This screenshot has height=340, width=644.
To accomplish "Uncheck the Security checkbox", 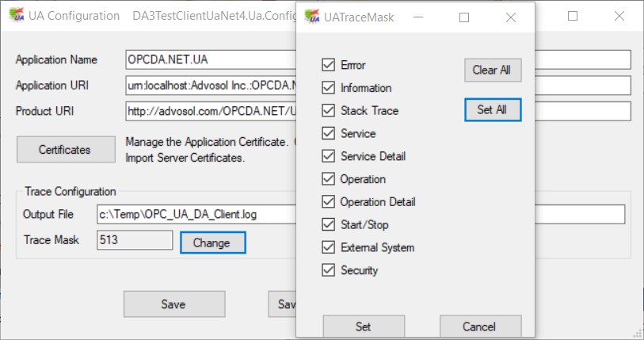I will (328, 270).
